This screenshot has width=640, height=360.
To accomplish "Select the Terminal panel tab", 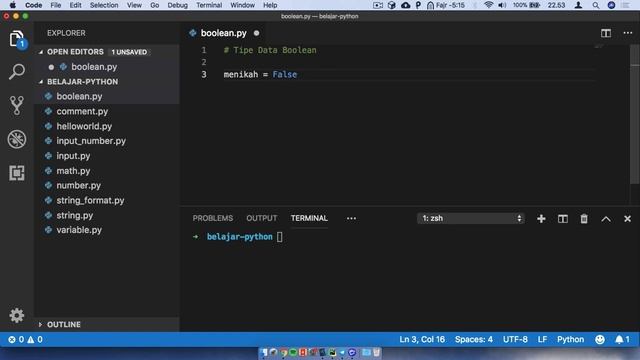I will pos(309,218).
